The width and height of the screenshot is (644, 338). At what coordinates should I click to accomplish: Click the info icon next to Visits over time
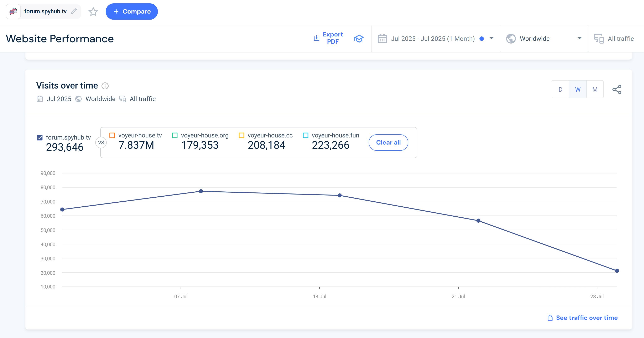105,86
